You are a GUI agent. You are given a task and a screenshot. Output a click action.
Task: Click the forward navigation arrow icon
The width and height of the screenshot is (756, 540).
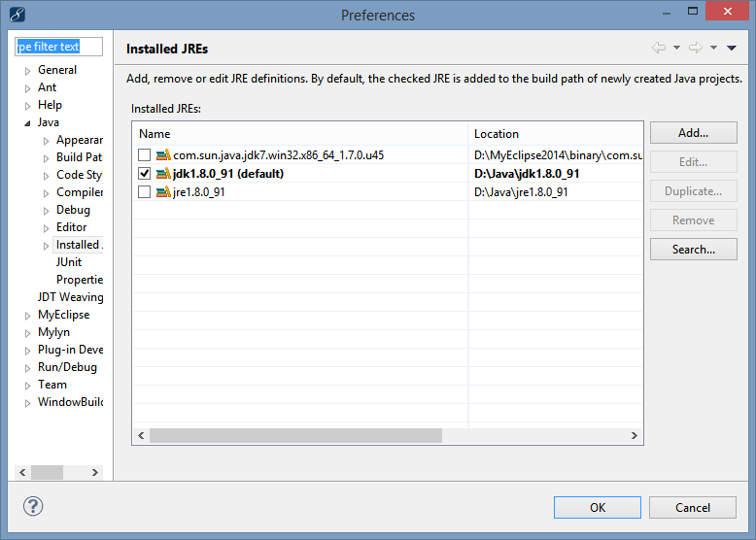click(x=695, y=48)
